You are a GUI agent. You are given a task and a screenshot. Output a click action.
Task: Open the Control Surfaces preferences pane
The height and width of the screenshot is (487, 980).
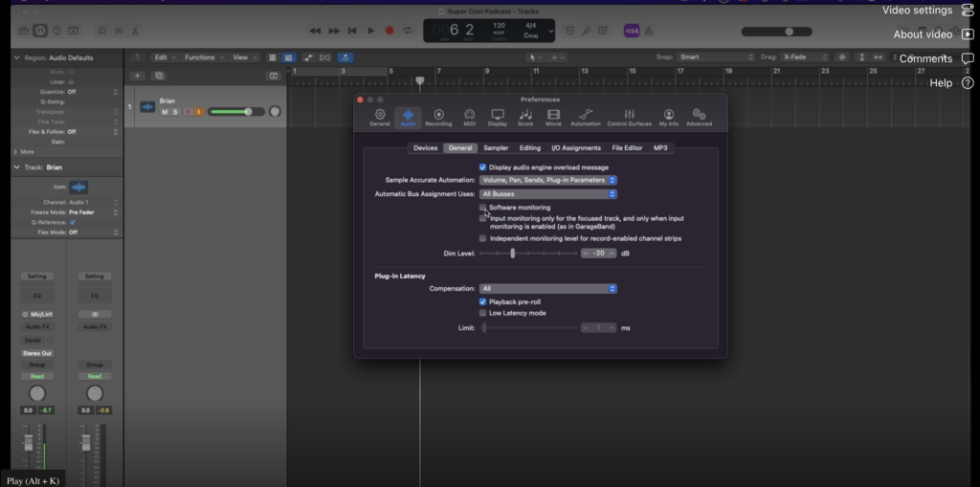coord(630,118)
